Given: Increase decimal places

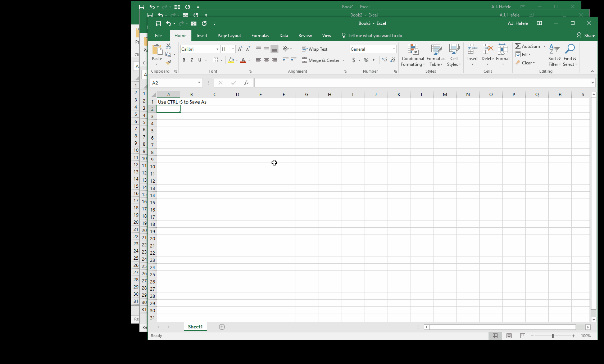Looking at the screenshot, I should pos(385,60).
